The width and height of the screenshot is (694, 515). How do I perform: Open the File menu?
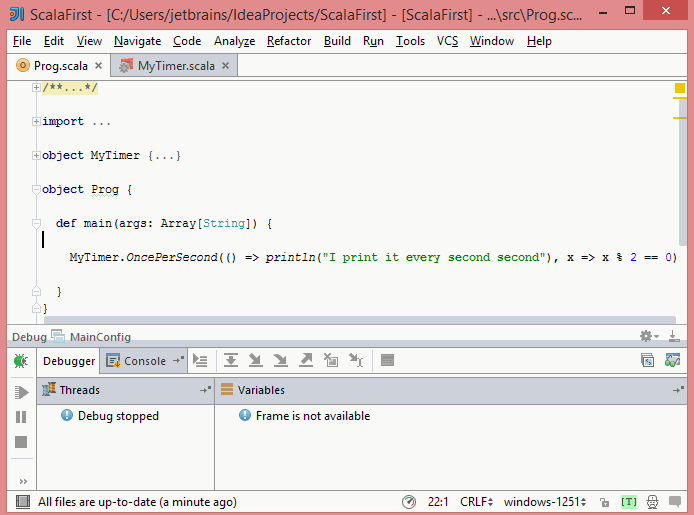[22, 41]
